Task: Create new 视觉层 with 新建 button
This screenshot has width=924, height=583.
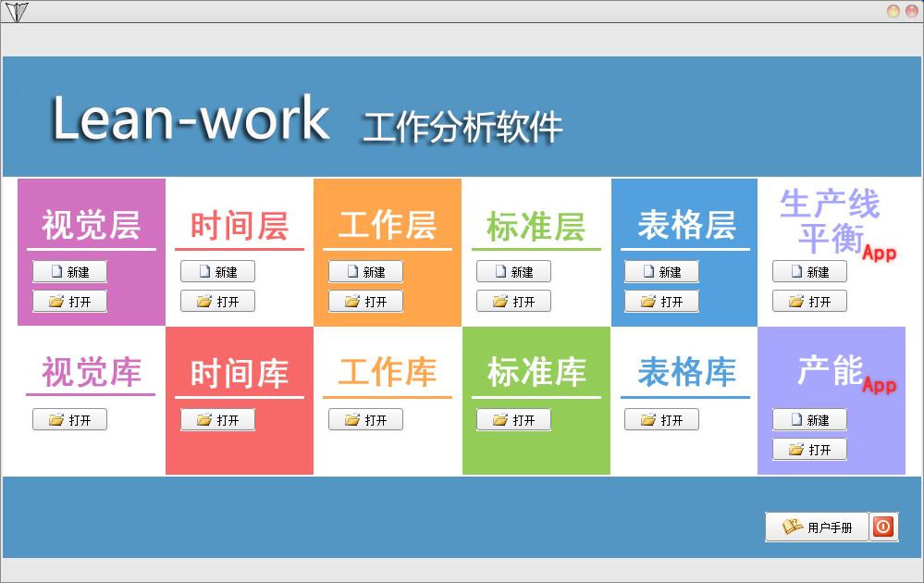Action: tap(69, 272)
